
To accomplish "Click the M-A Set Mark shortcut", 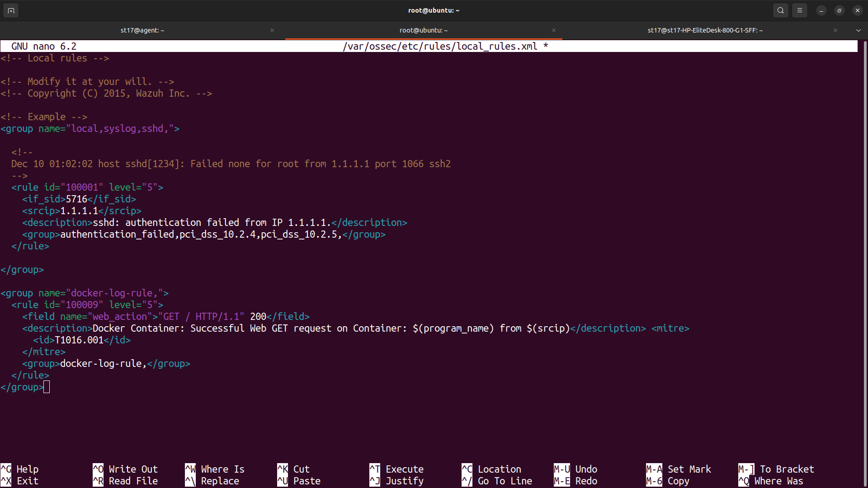I will pos(679,469).
